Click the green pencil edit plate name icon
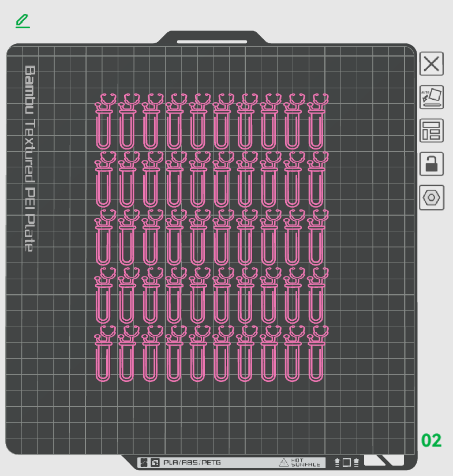The width and height of the screenshot is (453, 476). pyautogui.click(x=23, y=21)
